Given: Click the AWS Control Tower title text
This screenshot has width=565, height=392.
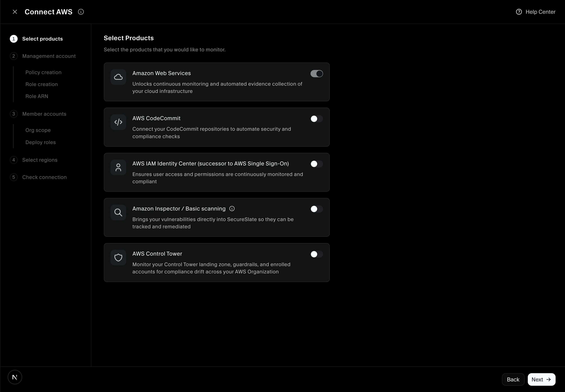Looking at the screenshot, I should (157, 254).
